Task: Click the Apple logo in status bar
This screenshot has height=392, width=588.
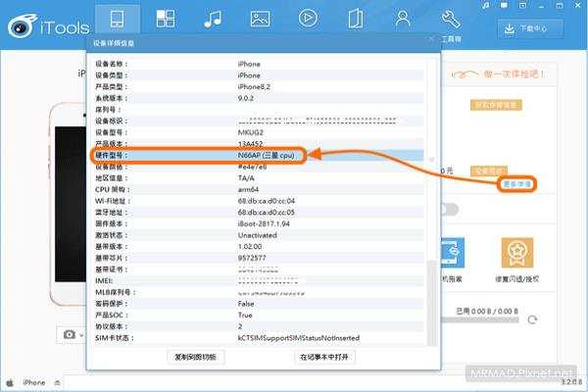Action: pyautogui.click(x=10, y=383)
